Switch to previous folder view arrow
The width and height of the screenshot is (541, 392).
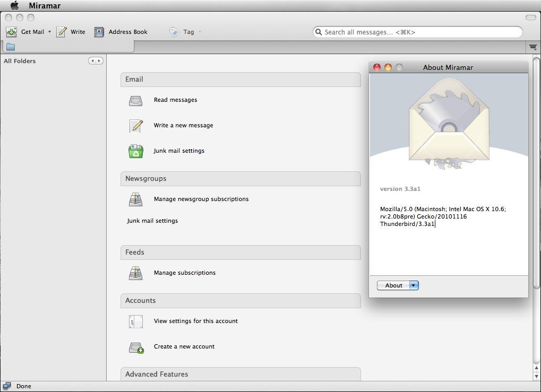[x=92, y=60]
